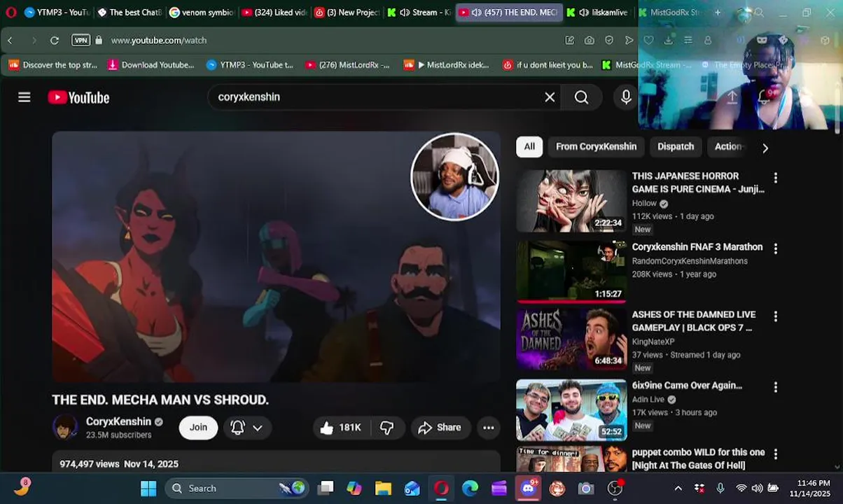Open Discover the top str... bookmark
Viewport: 843px width, 504px height.
[x=53, y=65]
